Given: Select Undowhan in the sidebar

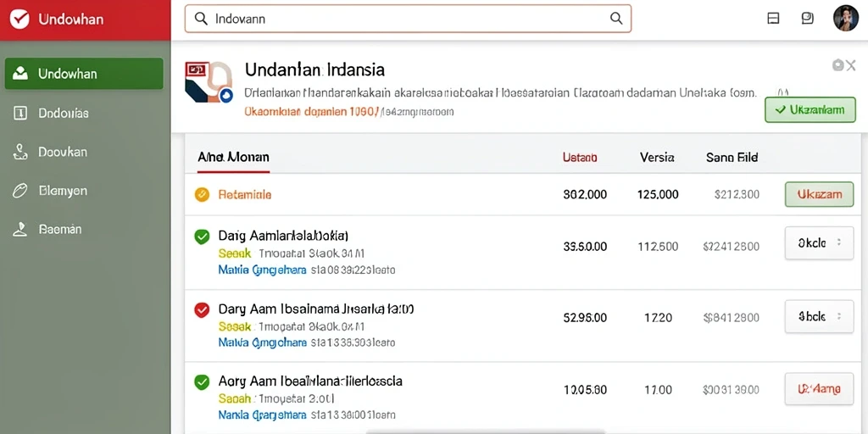Looking at the screenshot, I should coord(84,74).
